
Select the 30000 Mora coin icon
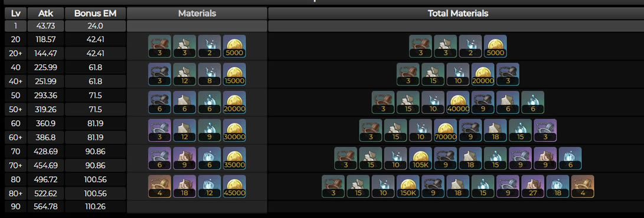(234, 130)
